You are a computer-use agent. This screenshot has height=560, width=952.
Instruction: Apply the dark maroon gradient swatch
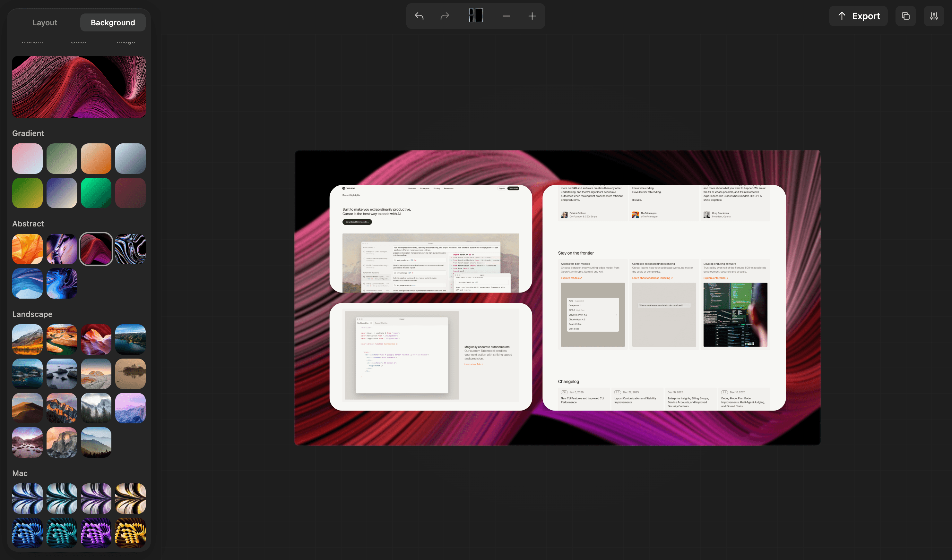click(x=130, y=193)
